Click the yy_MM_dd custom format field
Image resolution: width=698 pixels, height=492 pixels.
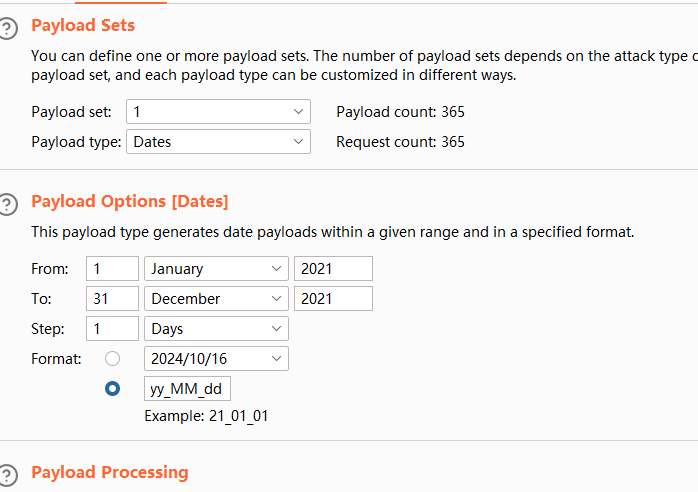[188, 389]
